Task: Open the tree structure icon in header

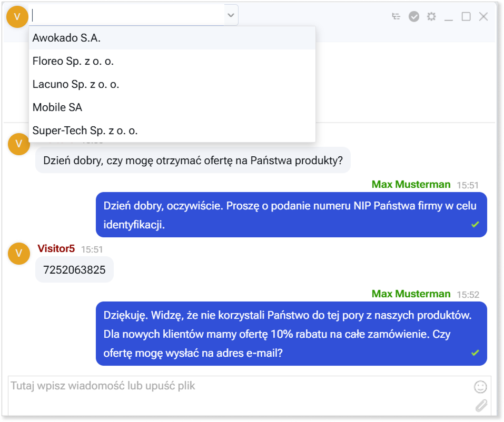Action: click(397, 17)
